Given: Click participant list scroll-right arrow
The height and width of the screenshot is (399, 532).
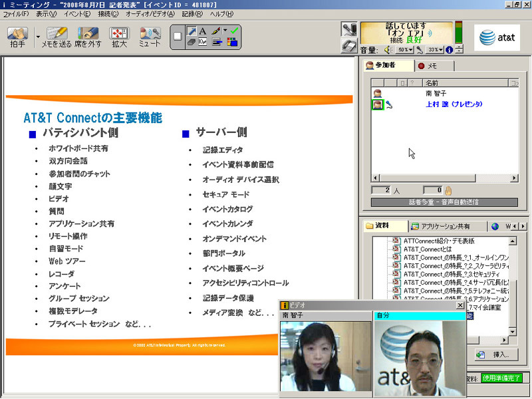Looking at the screenshot, I should pos(514,178).
